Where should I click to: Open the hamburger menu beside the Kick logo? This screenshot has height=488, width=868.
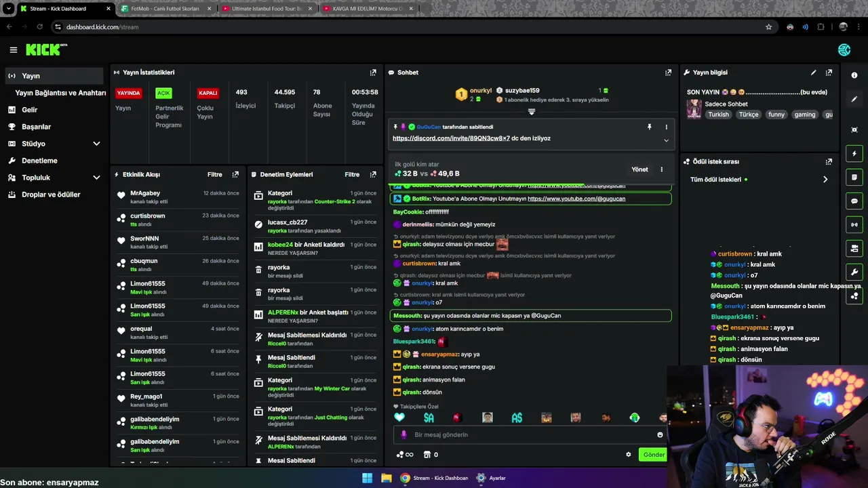tap(13, 49)
